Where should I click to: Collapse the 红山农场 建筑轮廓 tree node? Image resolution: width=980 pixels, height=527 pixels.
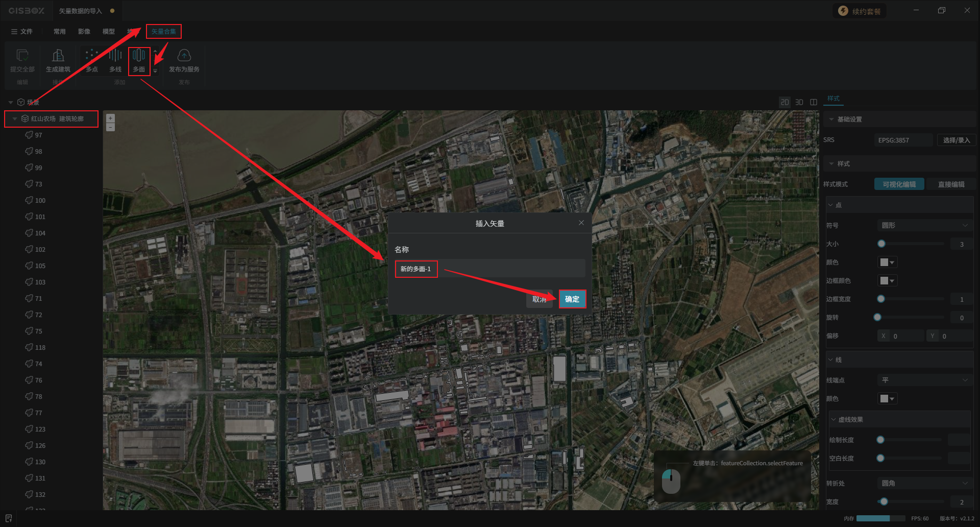click(x=15, y=118)
